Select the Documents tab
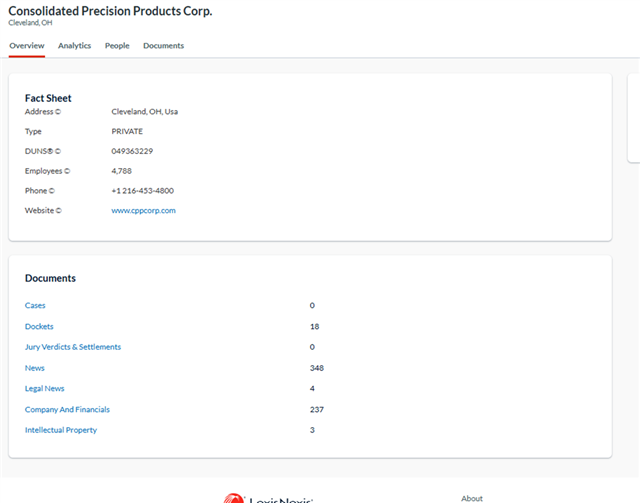 (x=163, y=46)
